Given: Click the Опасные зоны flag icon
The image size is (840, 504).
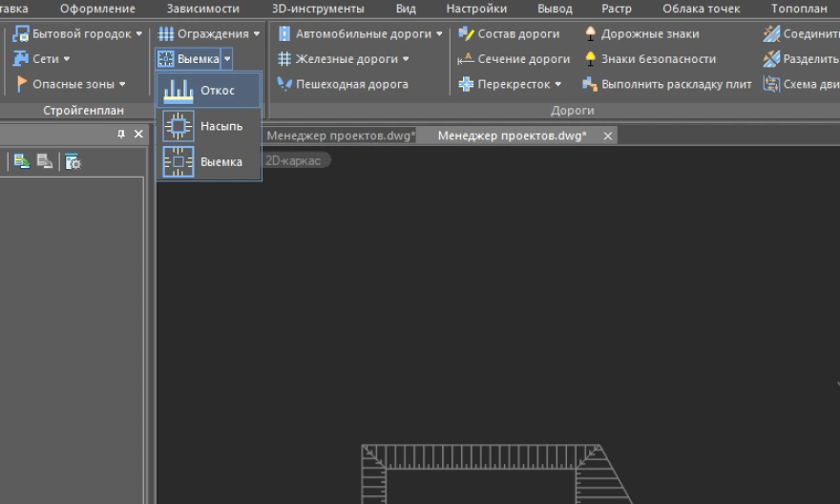Looking at the screenshot, I should (x=21, y=84).
